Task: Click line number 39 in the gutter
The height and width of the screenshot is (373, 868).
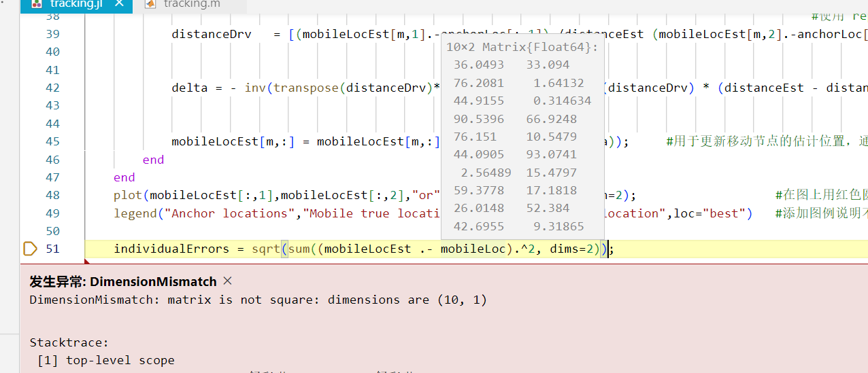Action: (52, 34)
